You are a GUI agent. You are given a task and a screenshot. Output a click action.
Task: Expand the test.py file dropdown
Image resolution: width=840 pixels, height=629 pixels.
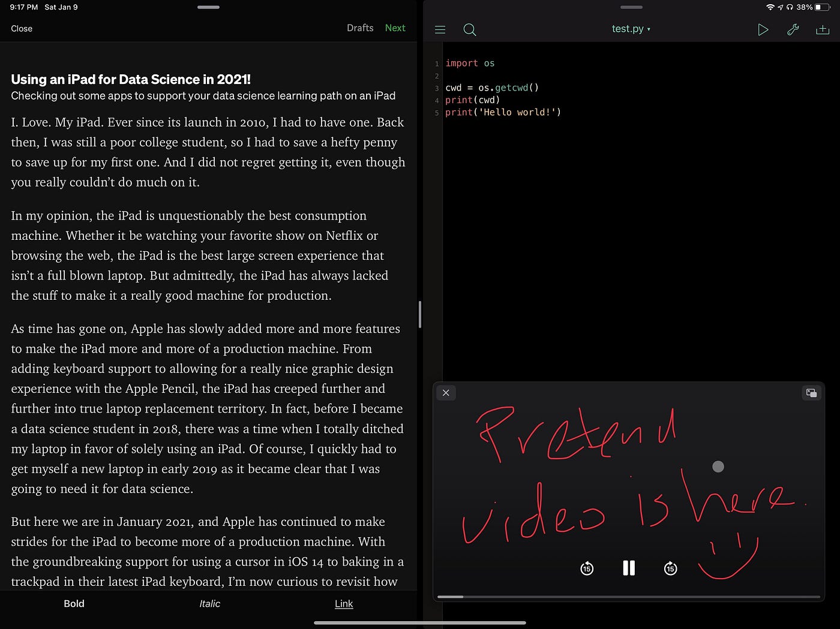(x=631, y=29)
